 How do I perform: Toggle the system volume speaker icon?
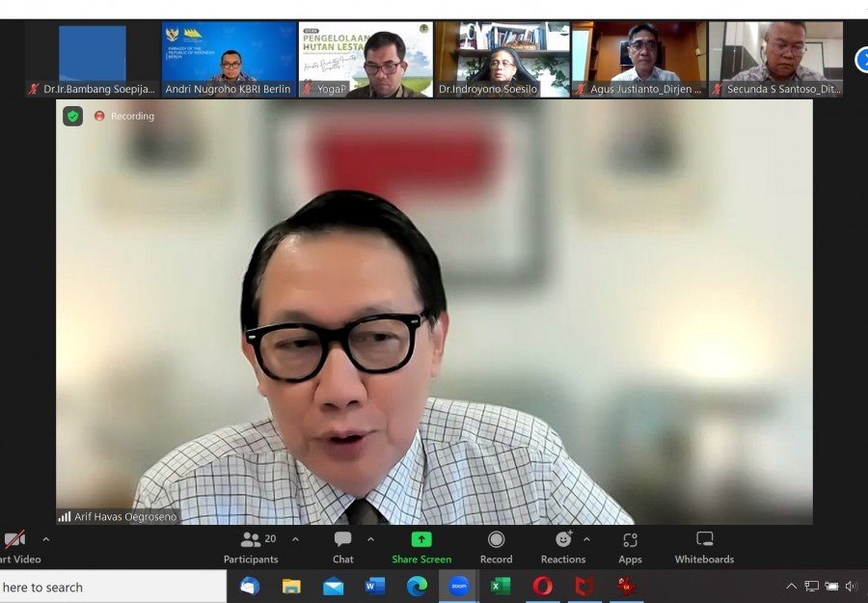[x=851, y=586]
